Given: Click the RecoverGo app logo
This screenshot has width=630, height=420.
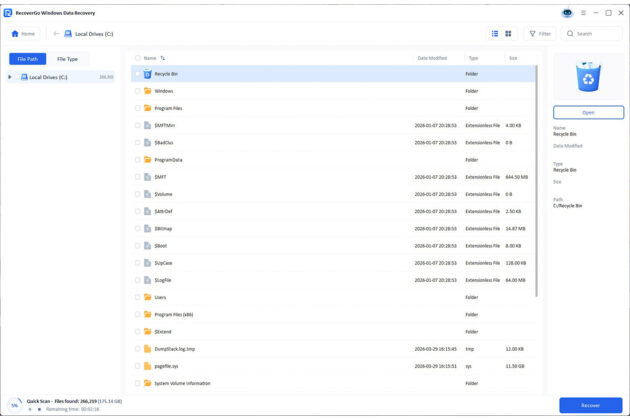Looking at the screenshot, I should pos(8,13).
